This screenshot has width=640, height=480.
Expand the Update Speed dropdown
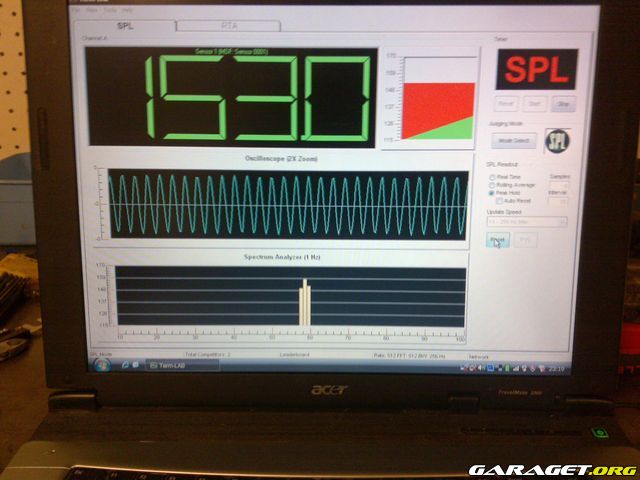[x=526, y=221]
